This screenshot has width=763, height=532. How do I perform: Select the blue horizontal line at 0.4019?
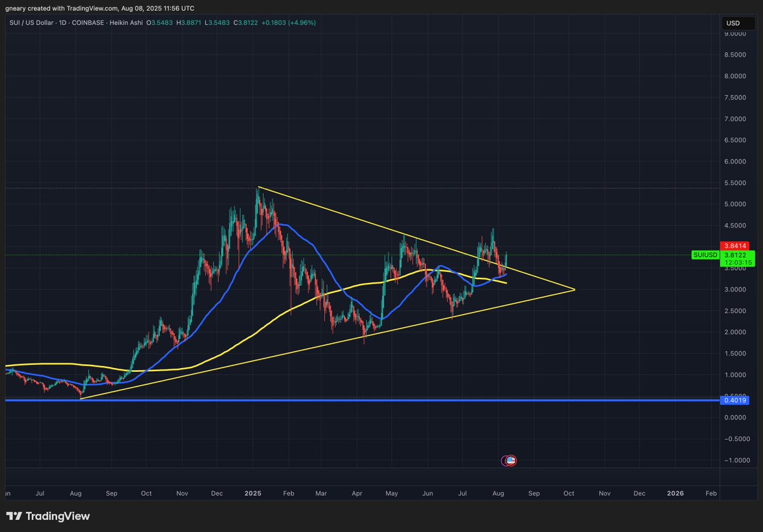tap(362, 400)
